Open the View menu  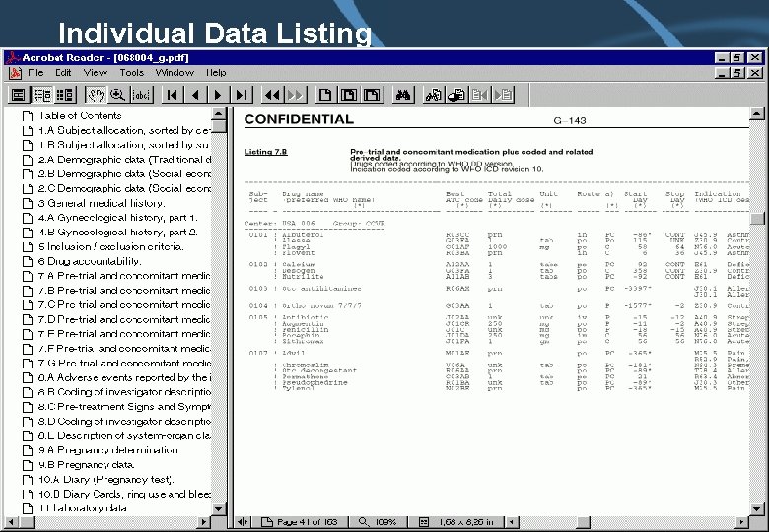pos(96,73)
